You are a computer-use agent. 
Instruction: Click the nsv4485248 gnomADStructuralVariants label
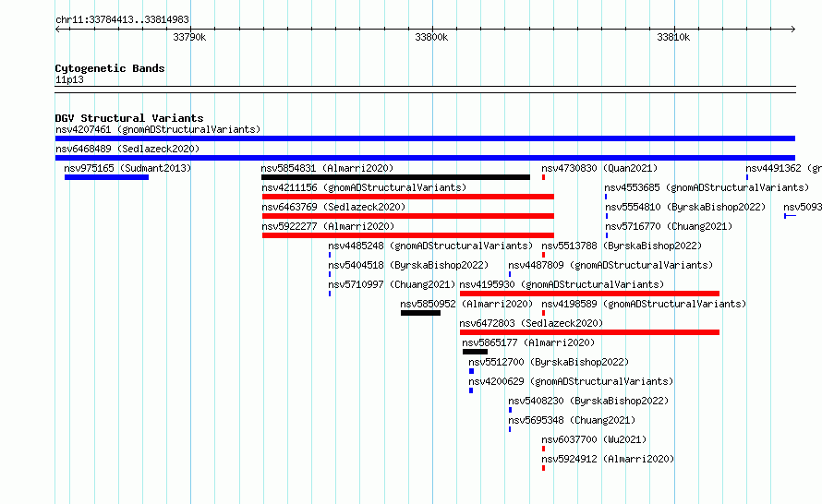pyautogui.click(x=430, y=246)
